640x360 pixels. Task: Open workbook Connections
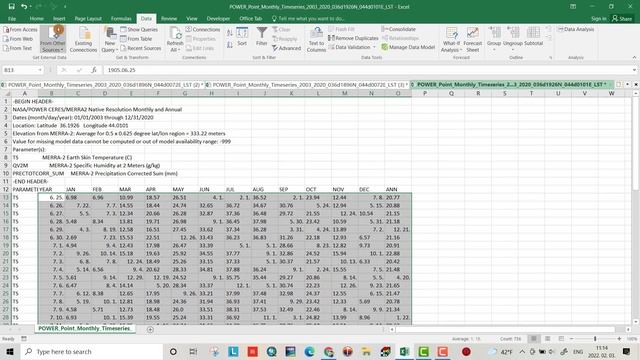tap(203, 29)
